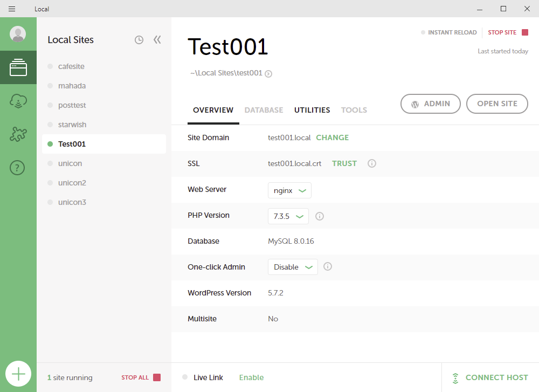
Task: Switch to the Tools tab
Action: [354, 110]
